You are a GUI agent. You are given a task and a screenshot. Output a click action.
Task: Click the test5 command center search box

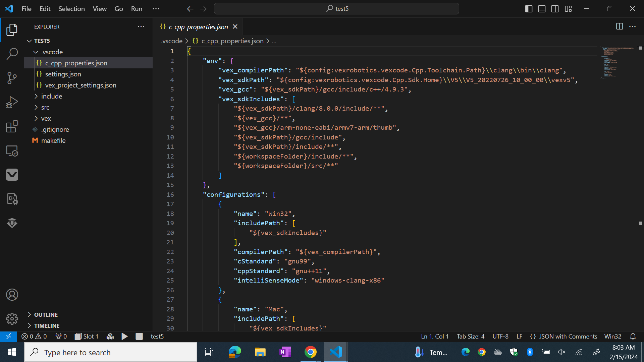336,9
